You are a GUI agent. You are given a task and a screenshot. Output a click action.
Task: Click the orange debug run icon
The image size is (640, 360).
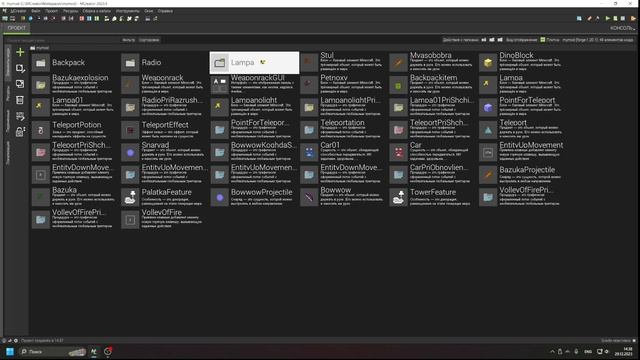click(x=633, y=18)
